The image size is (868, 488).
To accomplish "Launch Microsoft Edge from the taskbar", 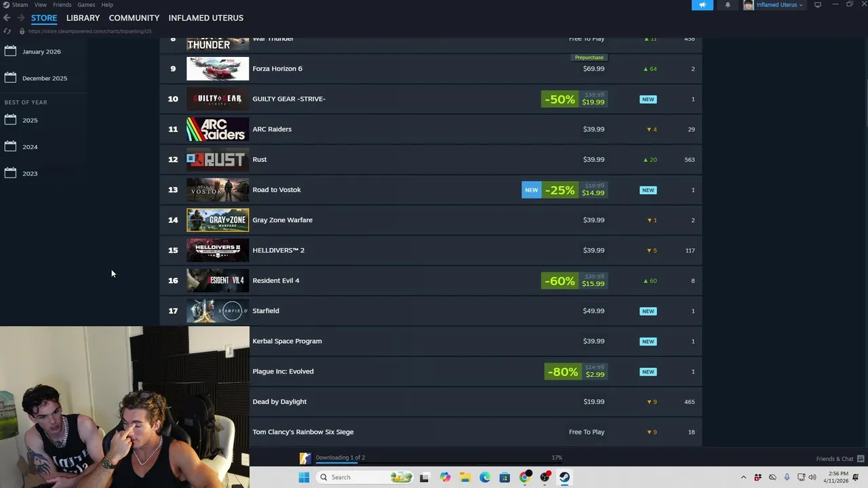I will (x=485, y=477).
